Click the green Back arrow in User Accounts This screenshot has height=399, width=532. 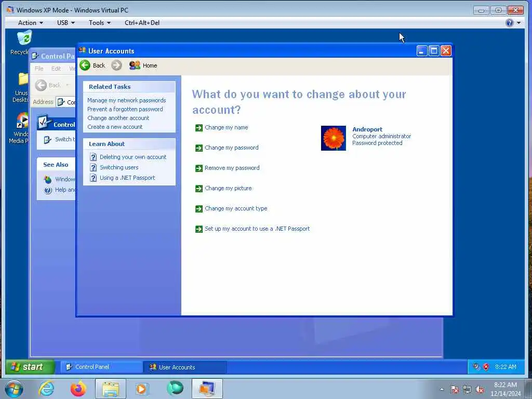(85, 65)
